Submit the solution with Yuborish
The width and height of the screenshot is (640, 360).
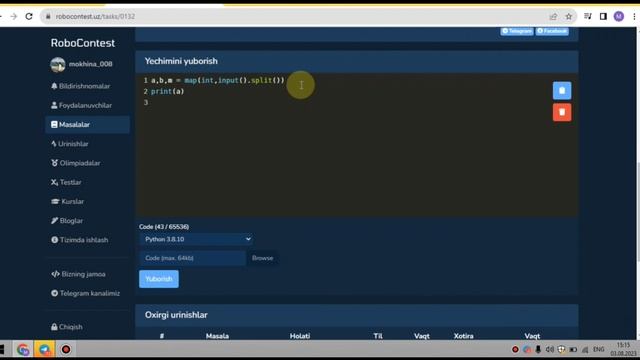click(x=159, y=279)
